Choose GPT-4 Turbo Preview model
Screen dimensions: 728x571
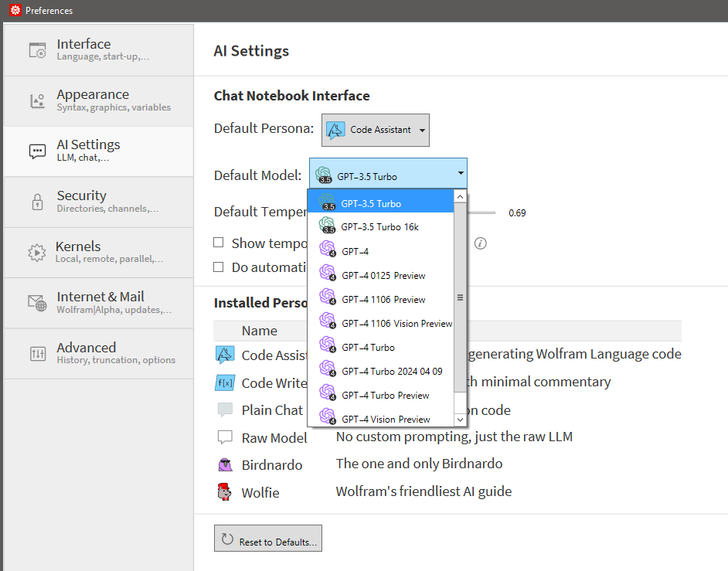(381, 395)
